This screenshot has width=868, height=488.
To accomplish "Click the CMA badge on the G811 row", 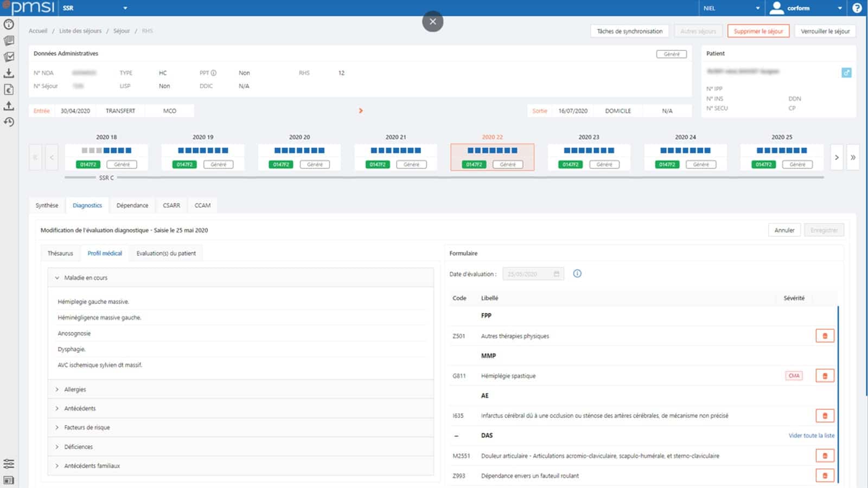I will tap(794, 376).
